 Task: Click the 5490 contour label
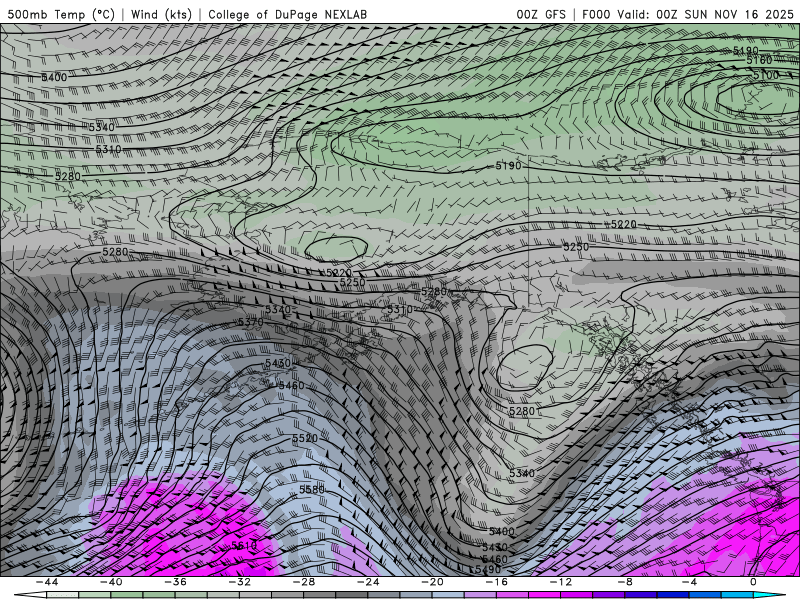pos(488,569)
